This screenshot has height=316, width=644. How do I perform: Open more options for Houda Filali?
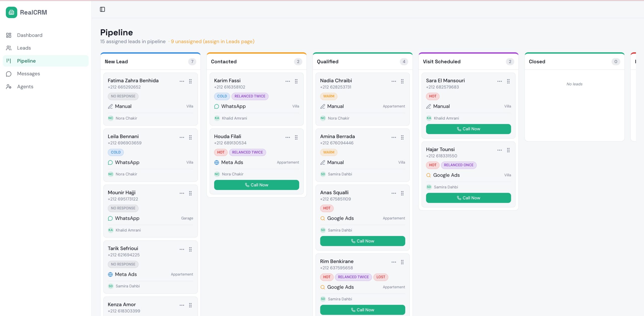(288, 137)
